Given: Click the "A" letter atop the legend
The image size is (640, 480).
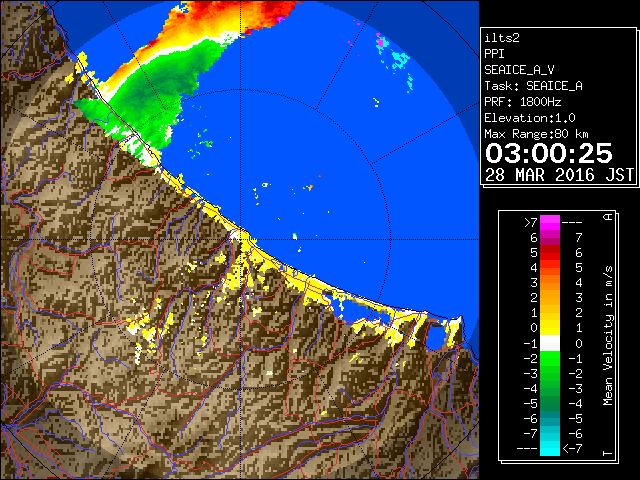Looking at the screenshot, I should click(608, 217).
